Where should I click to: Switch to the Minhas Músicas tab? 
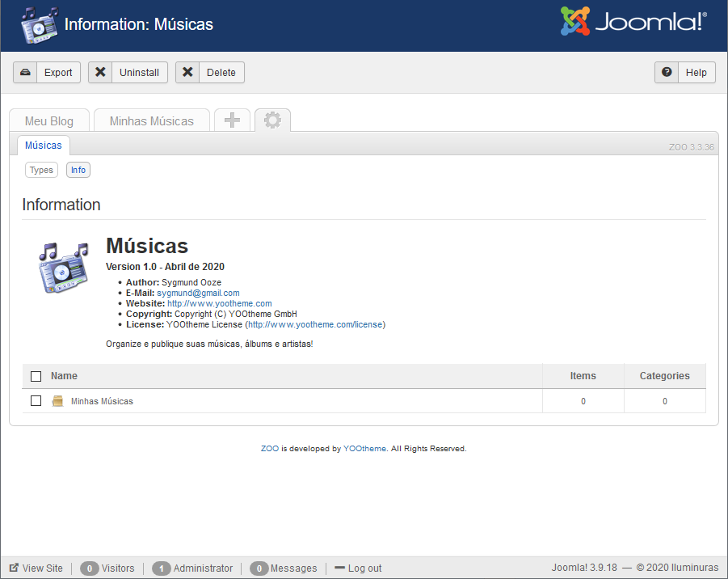click(x=152, y=121)
